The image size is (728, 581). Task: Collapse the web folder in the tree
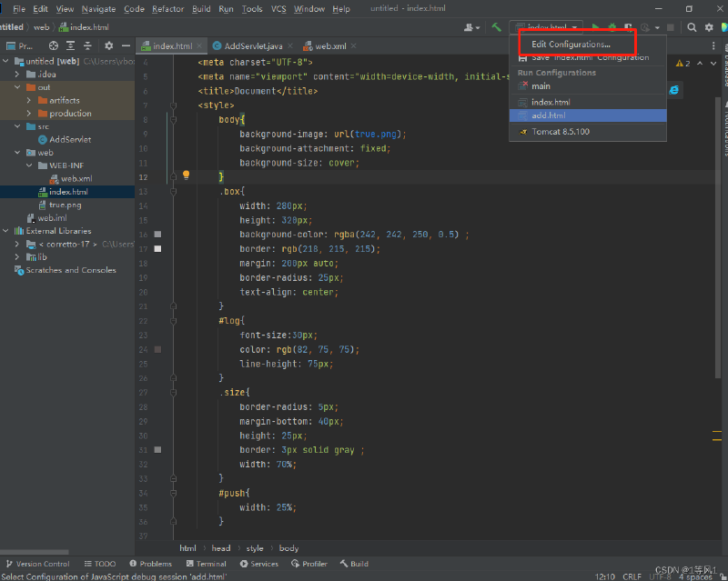[17, 152]
